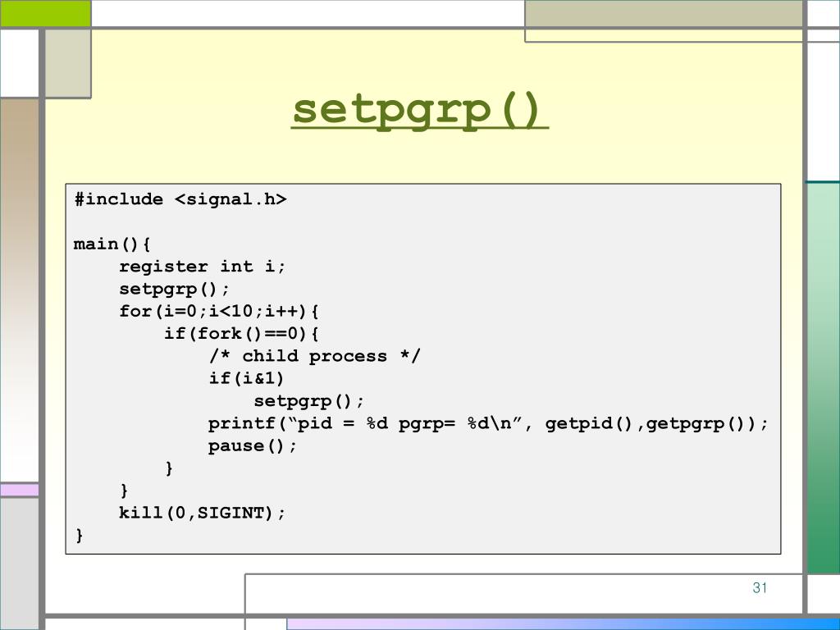The width and height of the screenshot is (840, 630).
Task: Click the /* child process */ comment
Action: pos(314,356)
